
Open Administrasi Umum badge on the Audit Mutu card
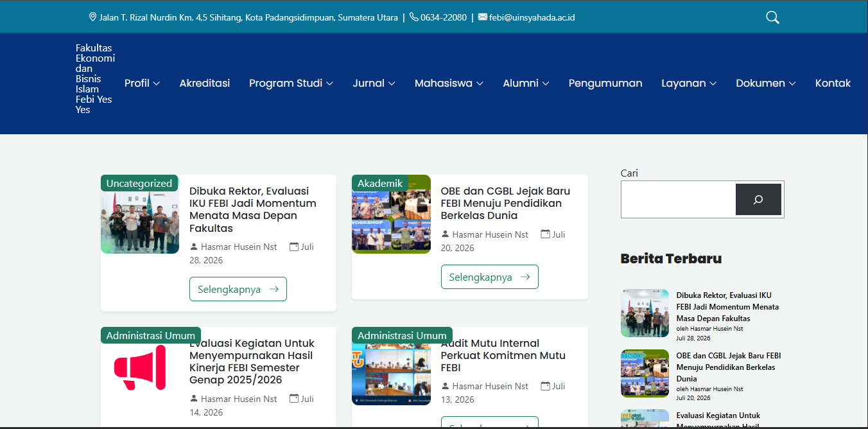[x=402, y=335]
